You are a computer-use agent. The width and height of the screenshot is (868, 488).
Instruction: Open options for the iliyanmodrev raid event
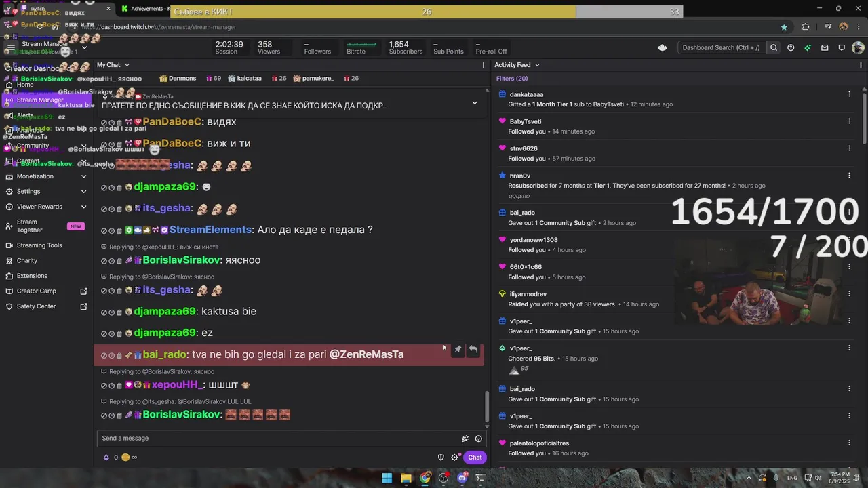[849, 293]
